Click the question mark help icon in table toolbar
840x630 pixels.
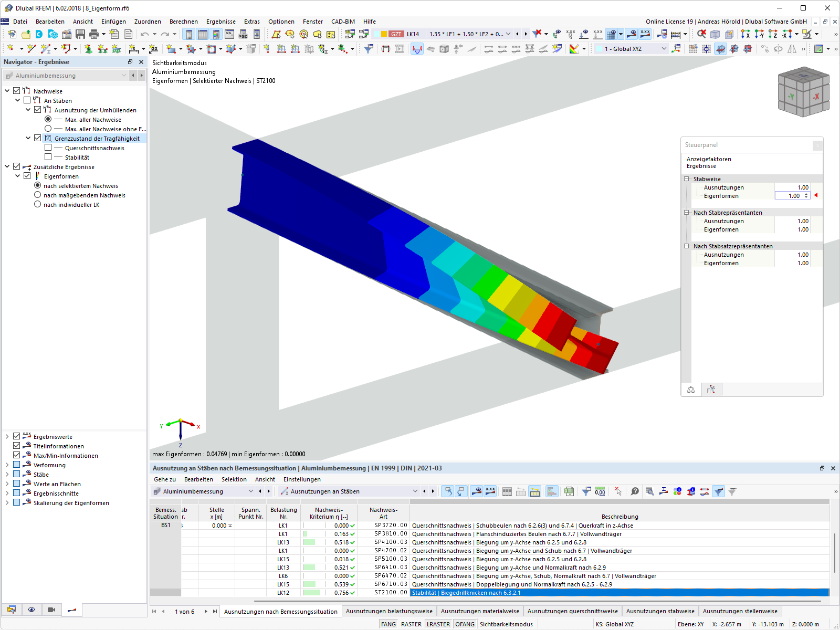click(x=635, y=491)
